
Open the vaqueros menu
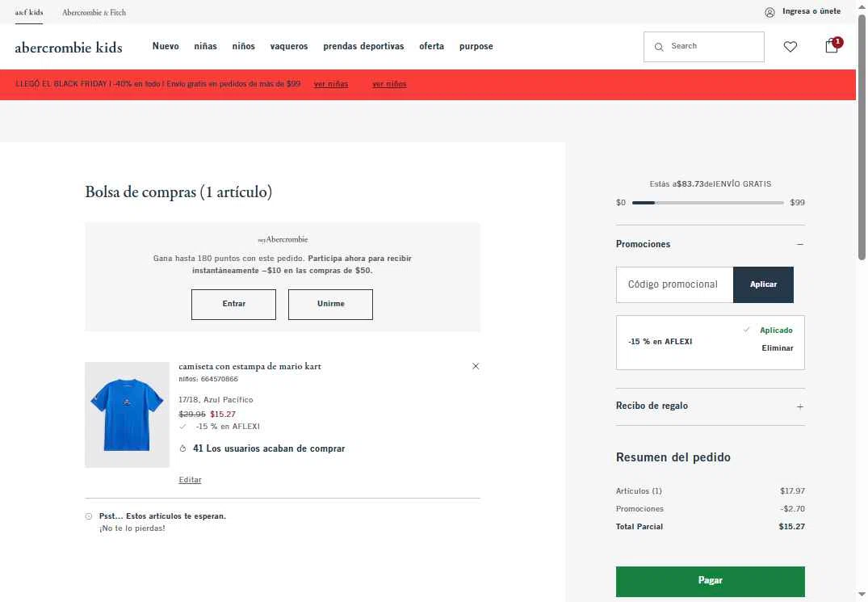click(x=289, y=46)
